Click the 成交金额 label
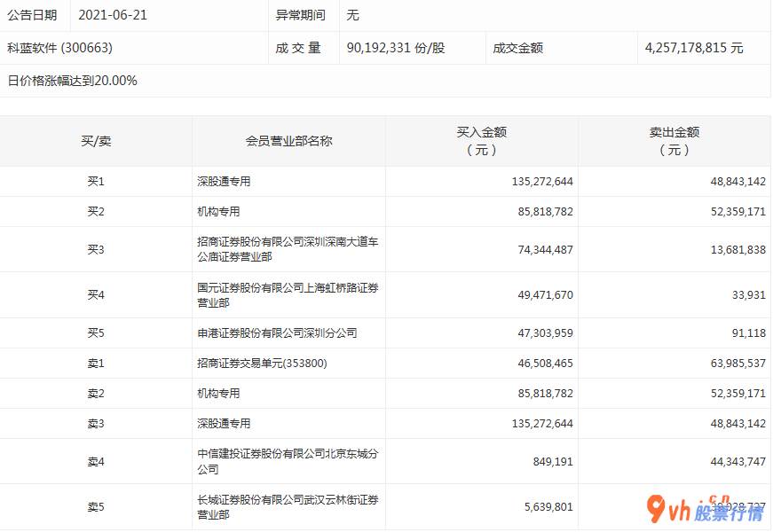The width and height of the screenshot is (773, 532). pos(517,48)
